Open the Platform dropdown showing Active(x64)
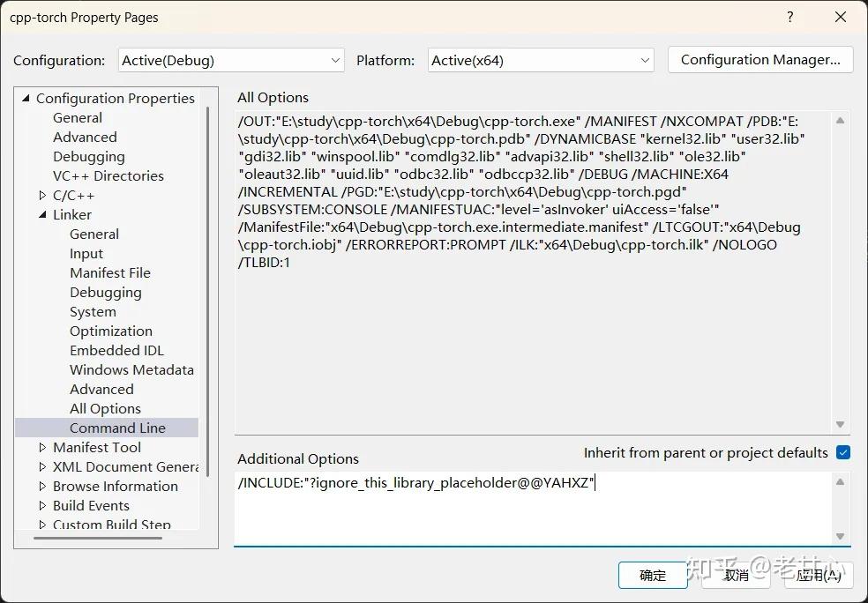Viewport: 868px width, 603px height. pyautogui.click(x=540, y=60)
